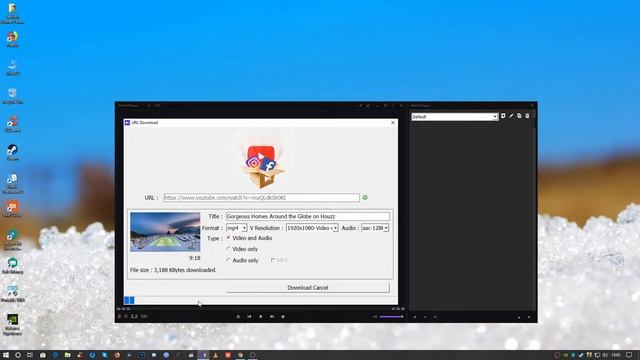Image resolution: width=640 pixels, height=360 pixels.
Task: Click the taskbar volume tray icon
Action: (x=605, y=355)
